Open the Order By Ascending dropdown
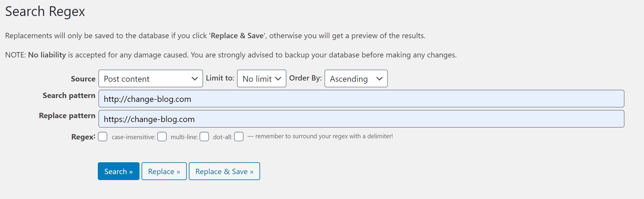This screenshot has width=644, height=199. pos(356,78)
